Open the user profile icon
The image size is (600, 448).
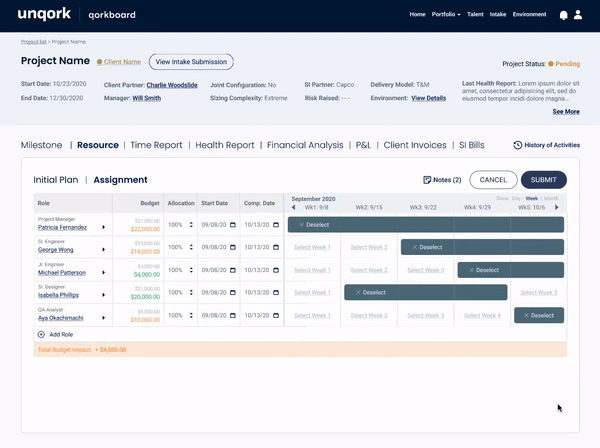tap(578, 15)
